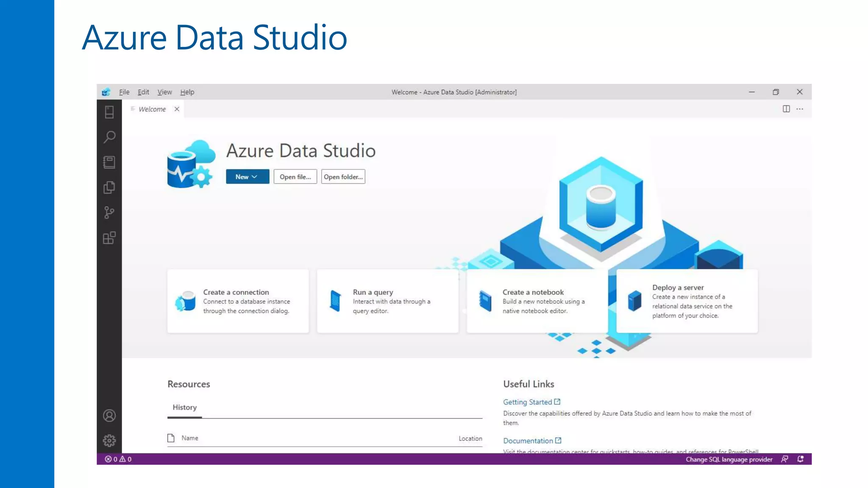
Task: Open the notifications bell in status bar
Action: point(800,459)
